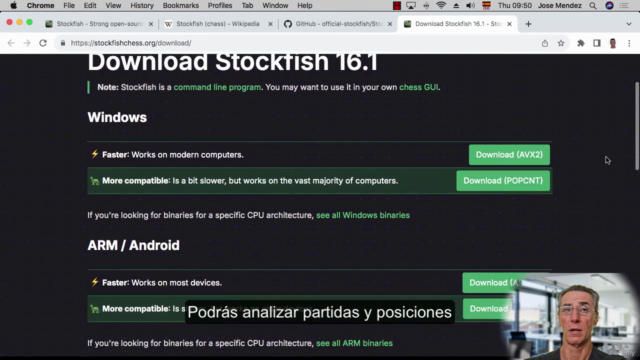
Task: Click the screen mirroring icon in menu bar
Action: point(411,6)
